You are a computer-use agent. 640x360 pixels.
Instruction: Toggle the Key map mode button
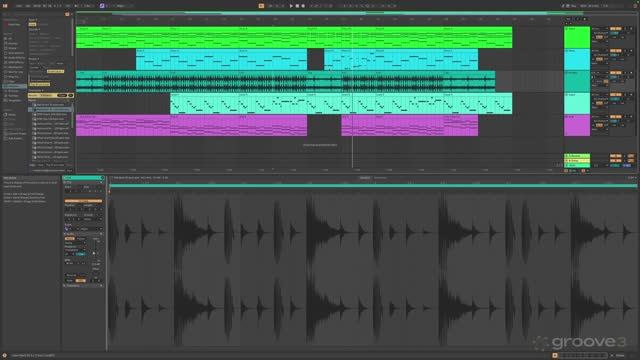pyautogui.click(x=574, y=6)
